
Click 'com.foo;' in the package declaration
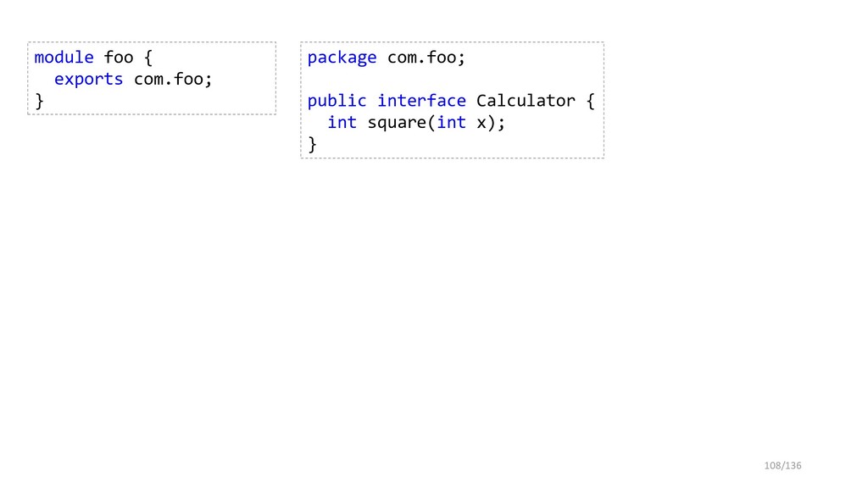[x=426, y=57]
